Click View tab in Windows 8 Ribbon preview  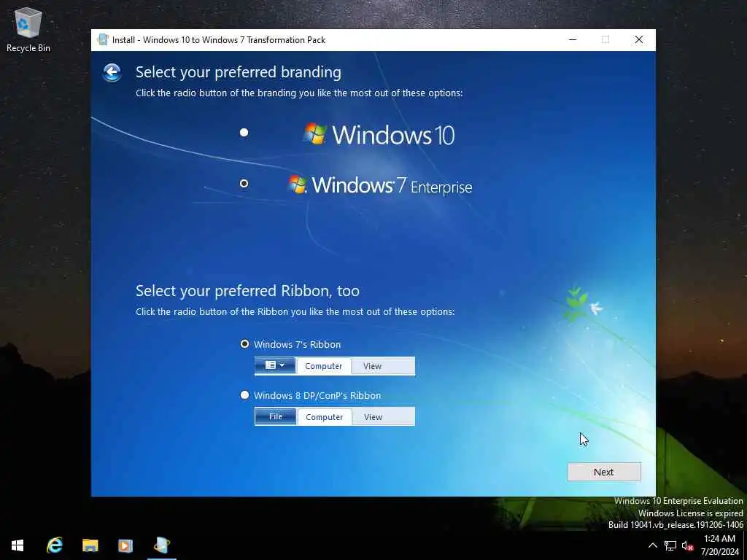(x=373, y=416)
